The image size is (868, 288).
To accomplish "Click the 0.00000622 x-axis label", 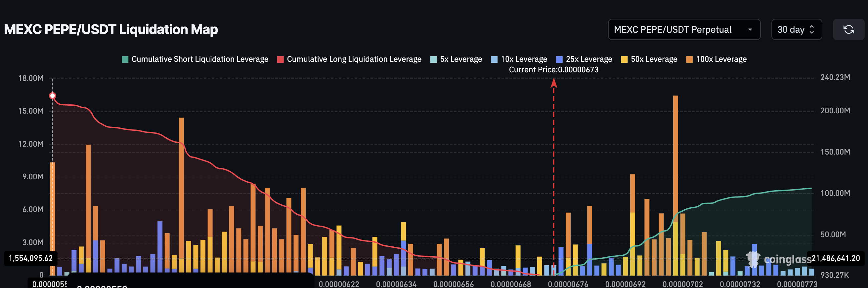I will coord(339,284).
